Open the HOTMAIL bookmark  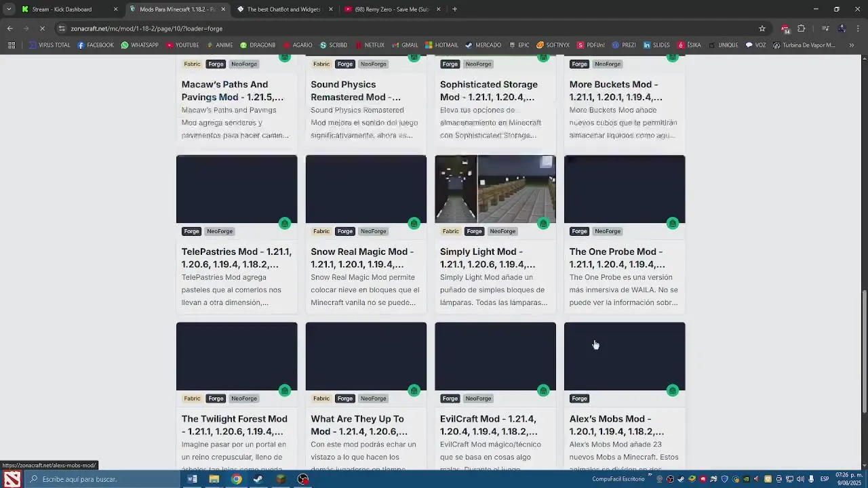[x=441, y=45]
